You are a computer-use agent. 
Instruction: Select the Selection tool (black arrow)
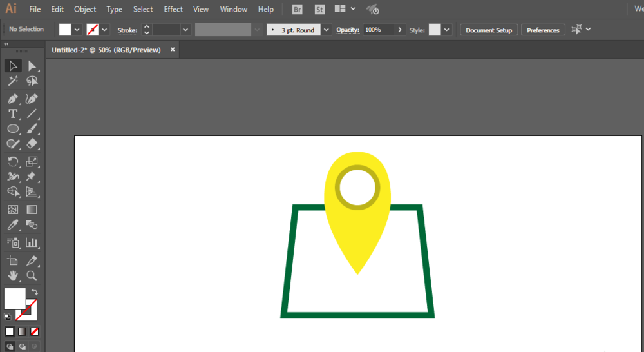(x=13, y=66)
